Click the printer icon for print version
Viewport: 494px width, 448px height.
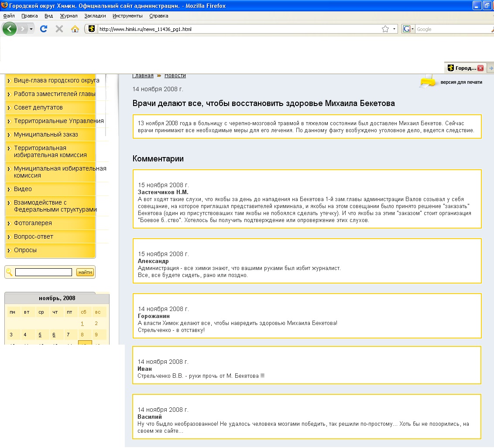click(x=428, y=82)
